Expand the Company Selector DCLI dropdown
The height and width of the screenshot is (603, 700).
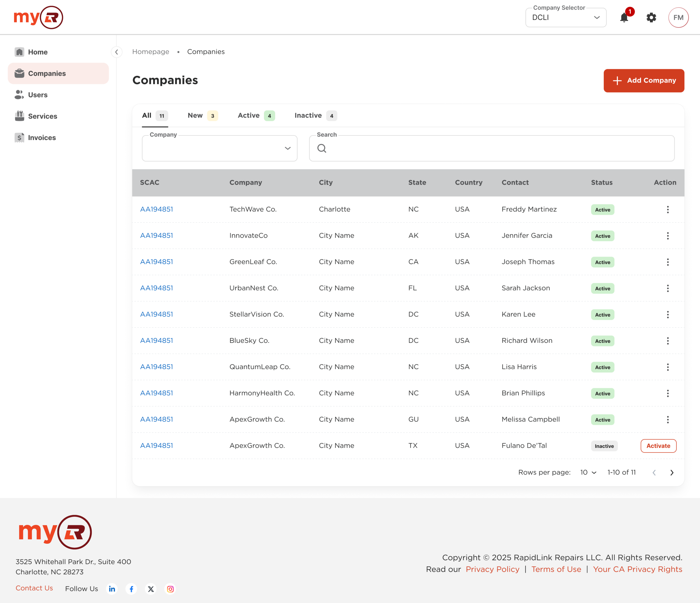(565, 18)
